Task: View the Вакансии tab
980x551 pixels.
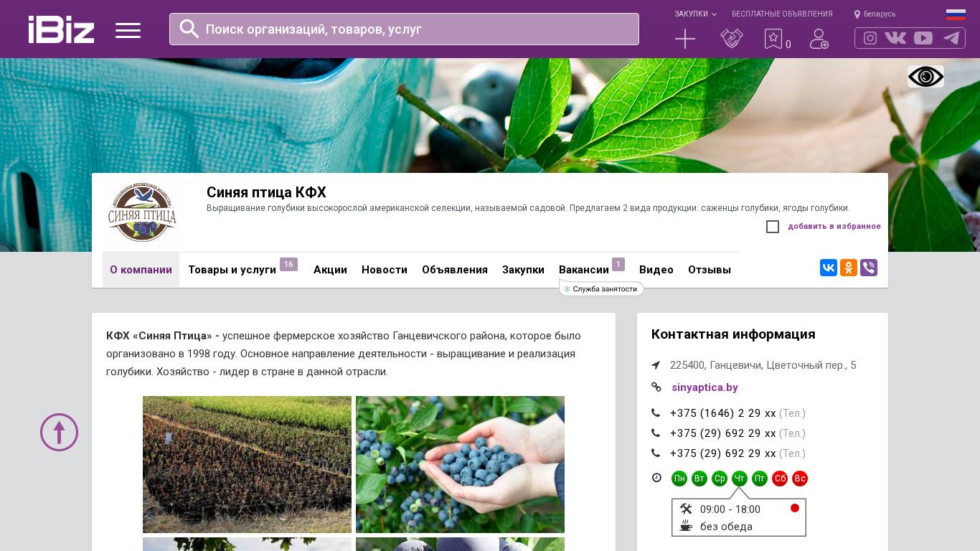Action: coord(584,270)
